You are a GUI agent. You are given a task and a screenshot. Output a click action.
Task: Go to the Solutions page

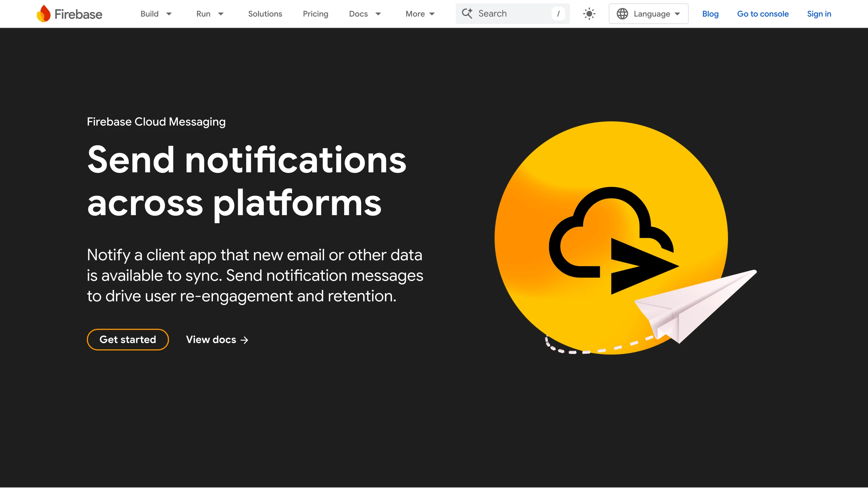click(x=265, y=14)
